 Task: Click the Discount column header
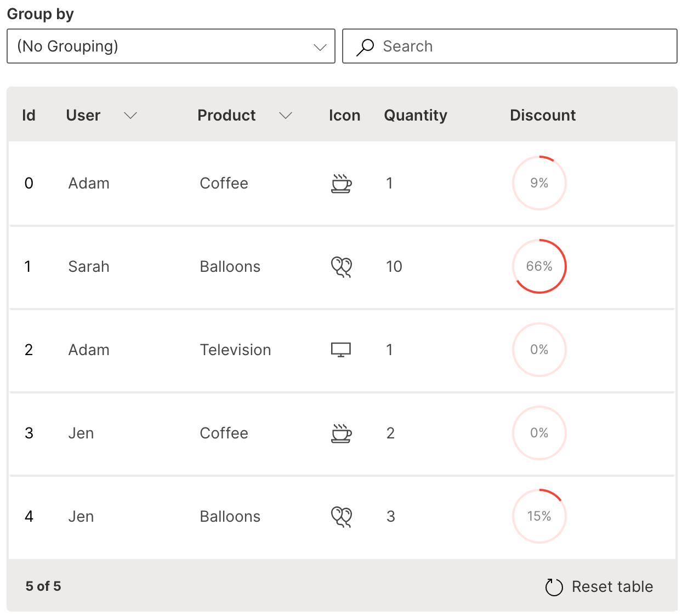(x=543, y=116)
